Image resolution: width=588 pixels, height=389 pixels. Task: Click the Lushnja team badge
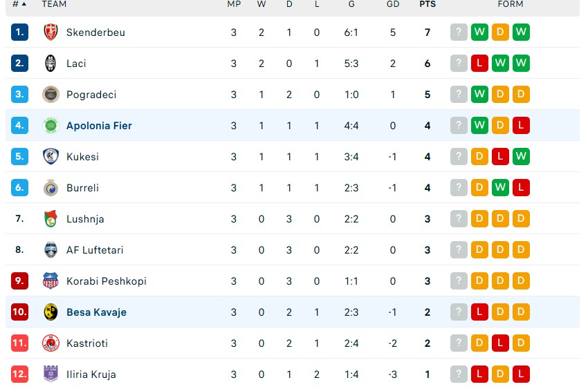click(50, 219)
